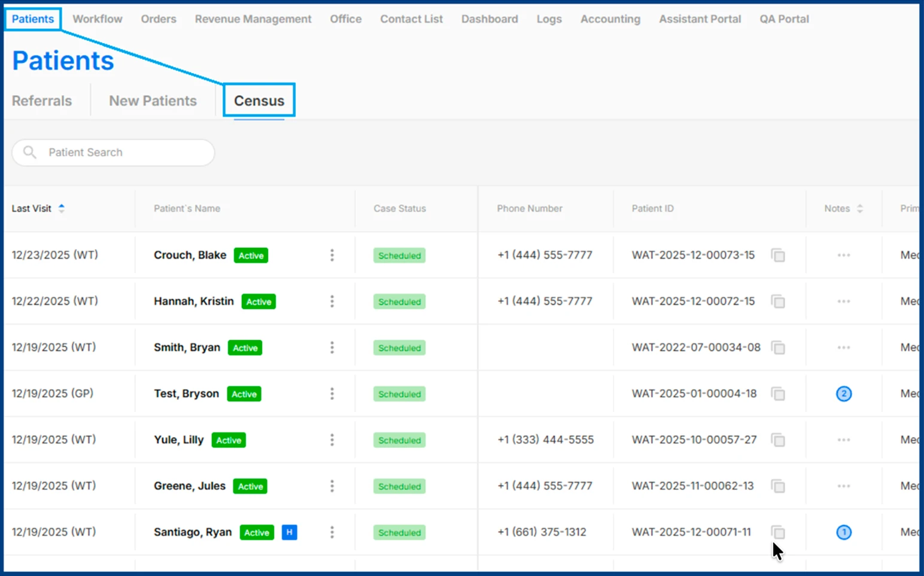Open three-dot menu for Crouch, Blake
This screenshot has height=576, width=924.
pos(332,256)
